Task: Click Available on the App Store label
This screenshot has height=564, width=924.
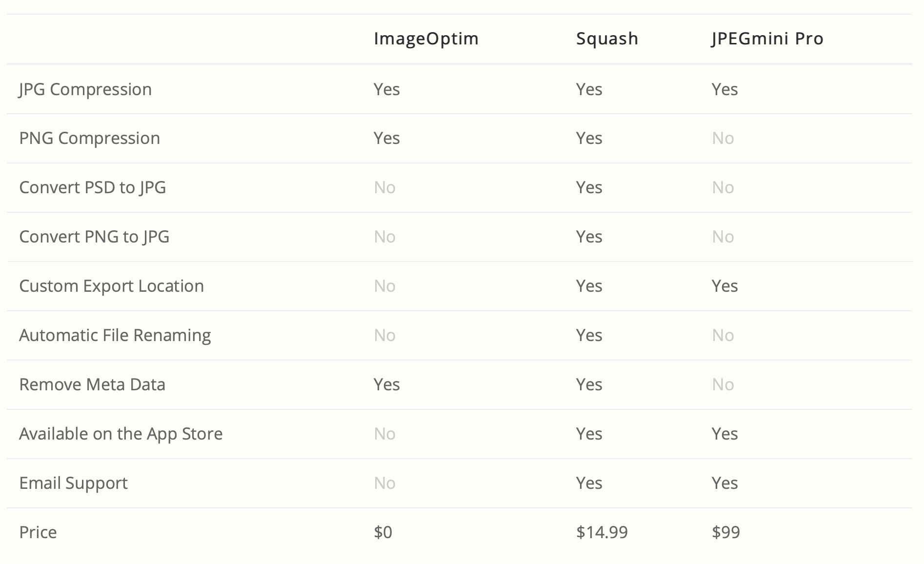Action: pyautogui.click(x=121, y=434)
